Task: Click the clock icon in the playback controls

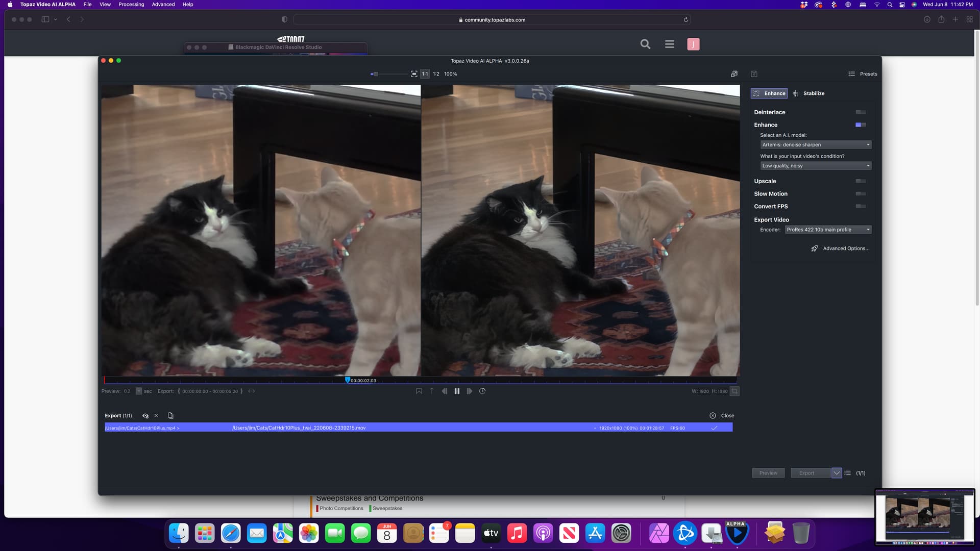Action: (482, 391)
